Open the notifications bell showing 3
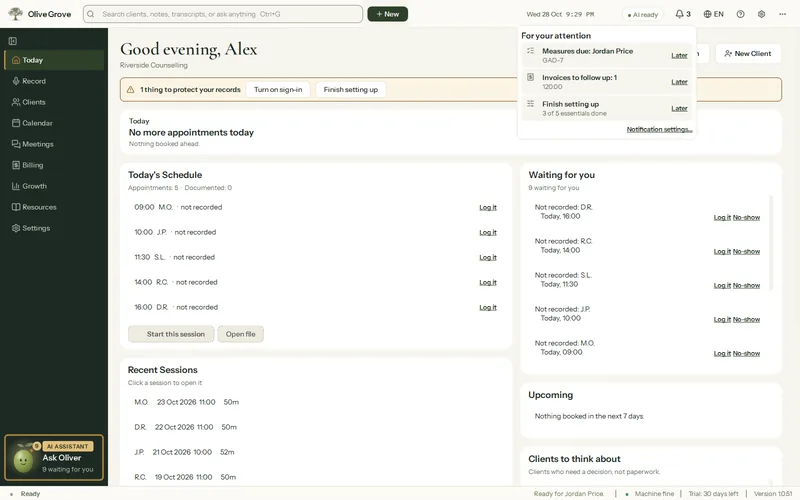800x500 pixels. point(683,14)
